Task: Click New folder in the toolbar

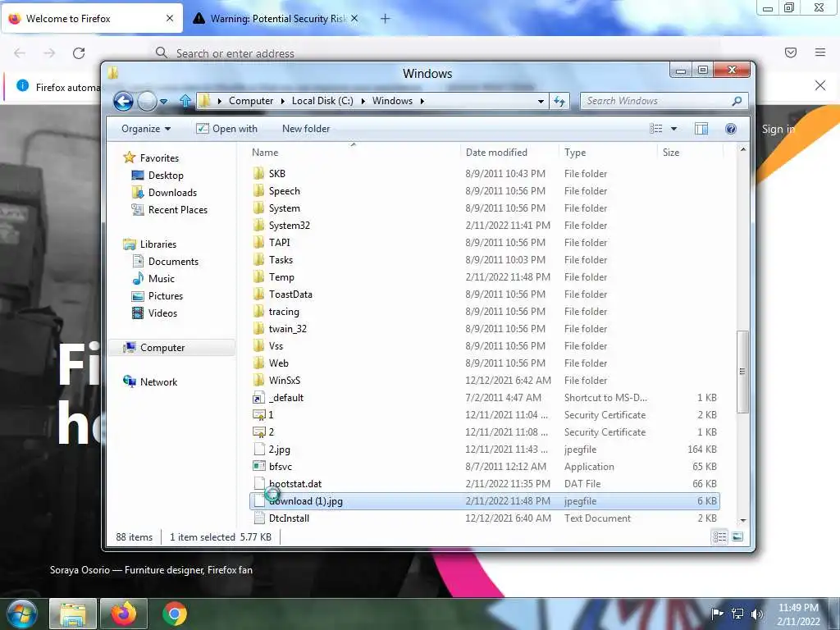Action: [306, 129]
